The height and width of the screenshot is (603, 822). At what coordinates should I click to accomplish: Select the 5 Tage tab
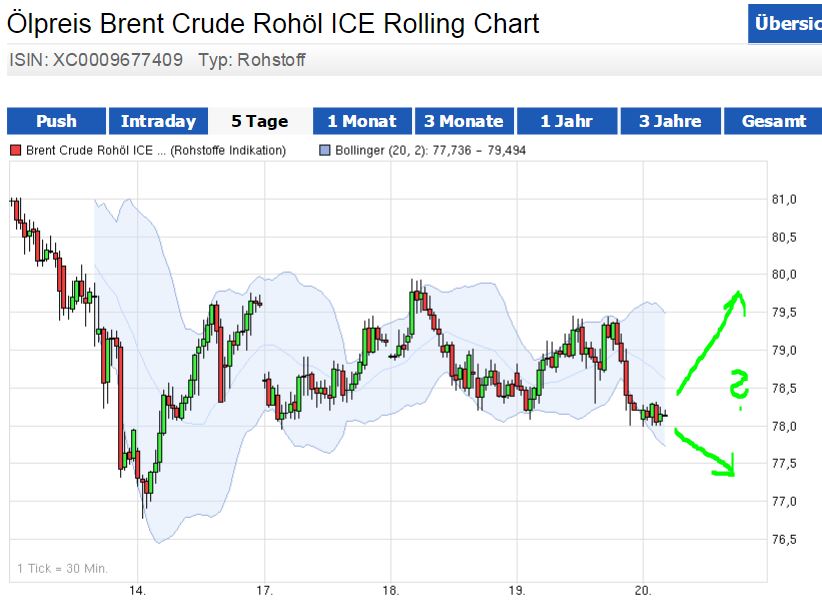tap(260, 121)
